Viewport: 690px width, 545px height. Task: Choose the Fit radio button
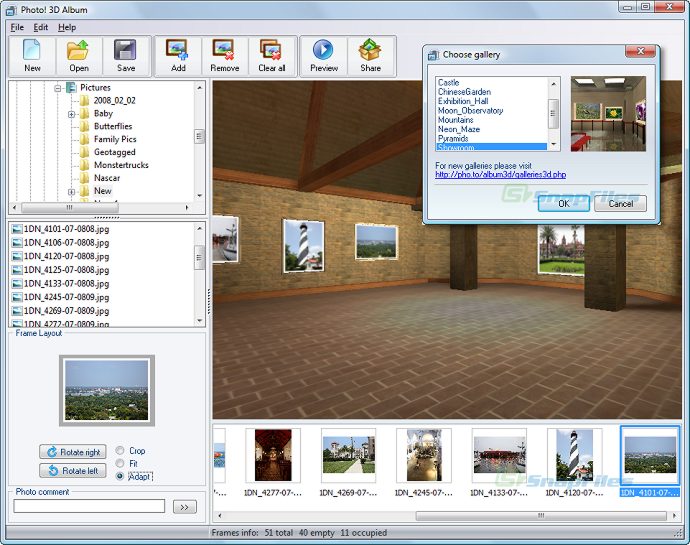[x=120, y=463]
